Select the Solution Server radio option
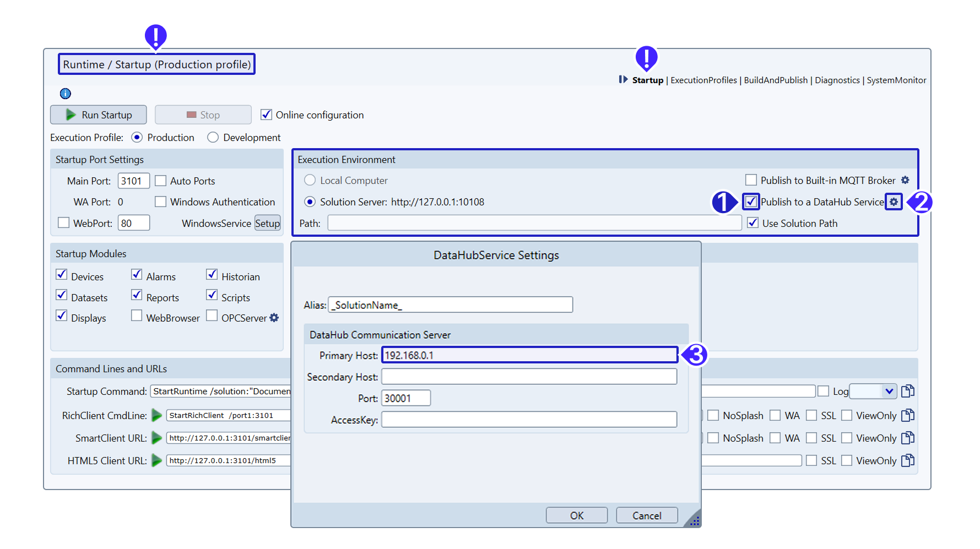This screenshot has width=980, height=549. coord(310,202)
